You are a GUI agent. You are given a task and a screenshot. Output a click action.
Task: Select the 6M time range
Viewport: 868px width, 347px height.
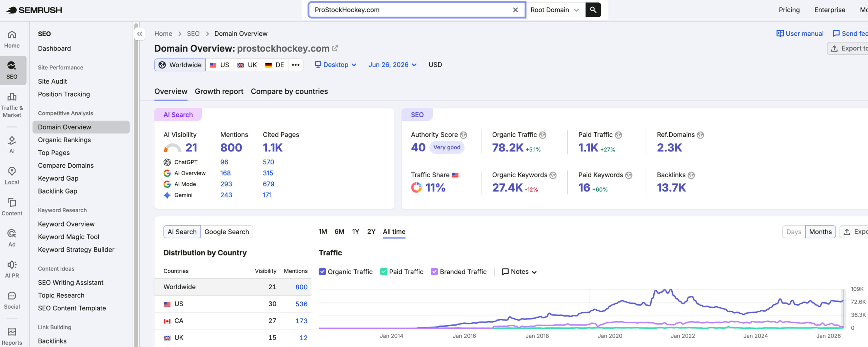339,232
